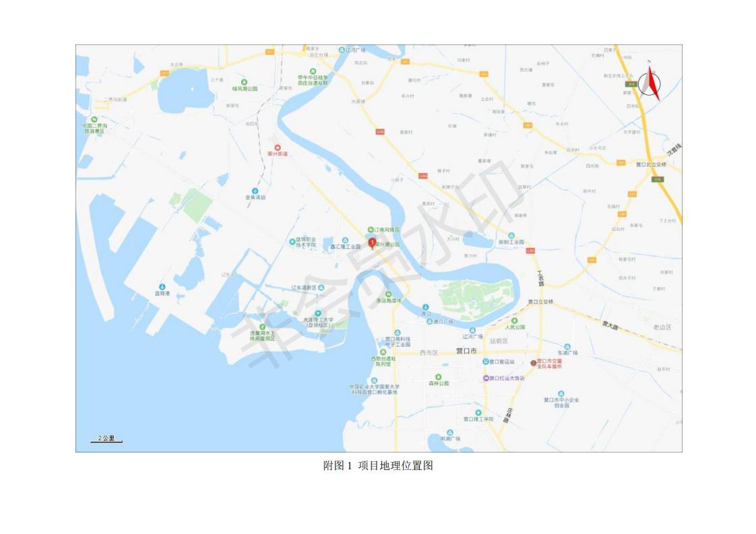
Task: Select the 荣兴街道 red marker
Action: tap(277, 148)
